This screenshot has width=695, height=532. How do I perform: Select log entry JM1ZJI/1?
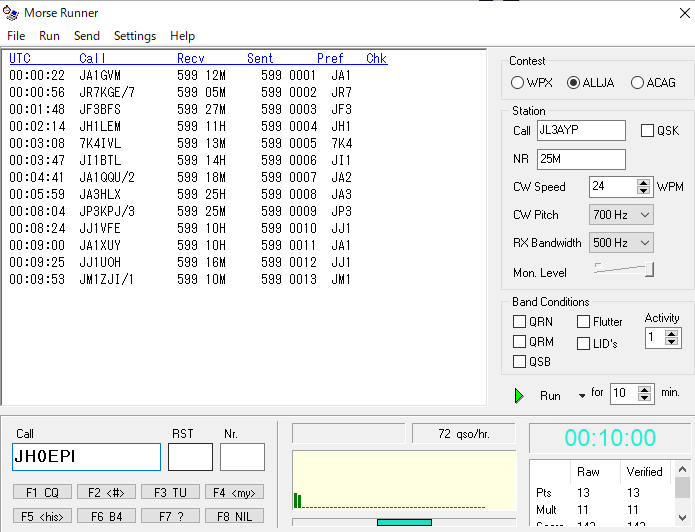coord(181,279)
